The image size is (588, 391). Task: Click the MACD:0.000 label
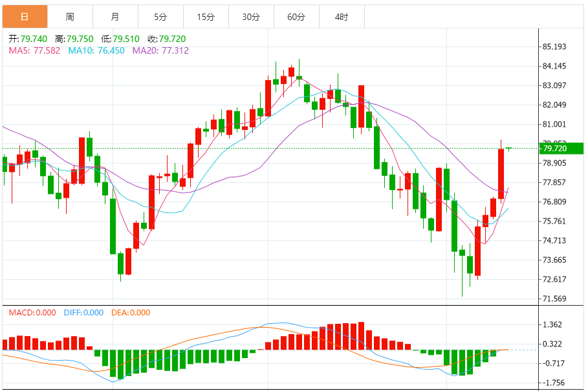point(32,313)
